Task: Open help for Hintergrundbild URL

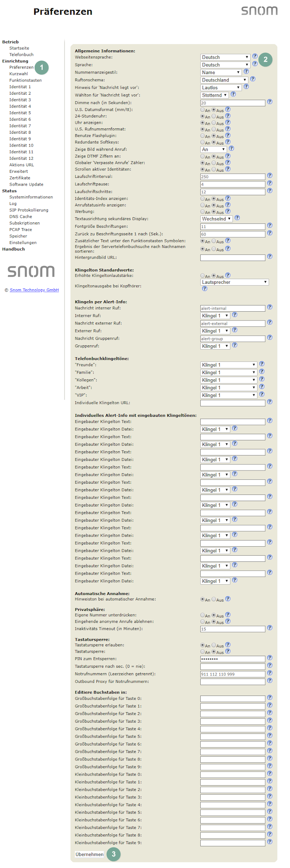Action: coord(270,256)
